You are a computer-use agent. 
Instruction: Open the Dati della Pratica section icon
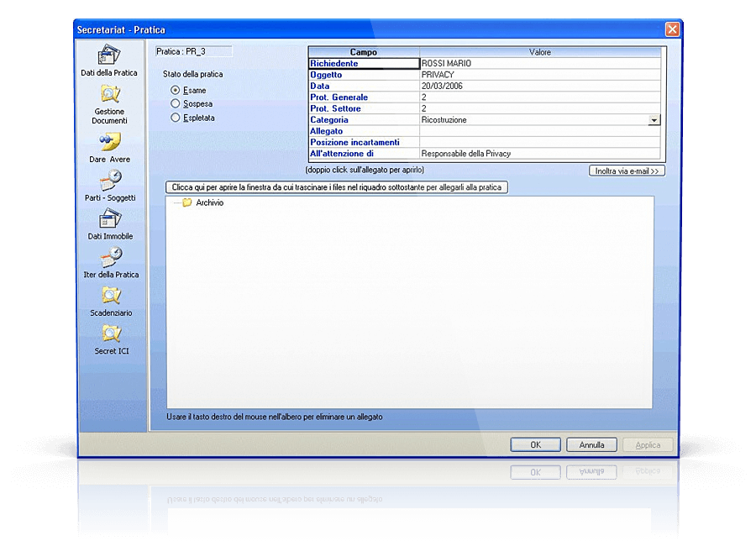click(x=109, y=55)
